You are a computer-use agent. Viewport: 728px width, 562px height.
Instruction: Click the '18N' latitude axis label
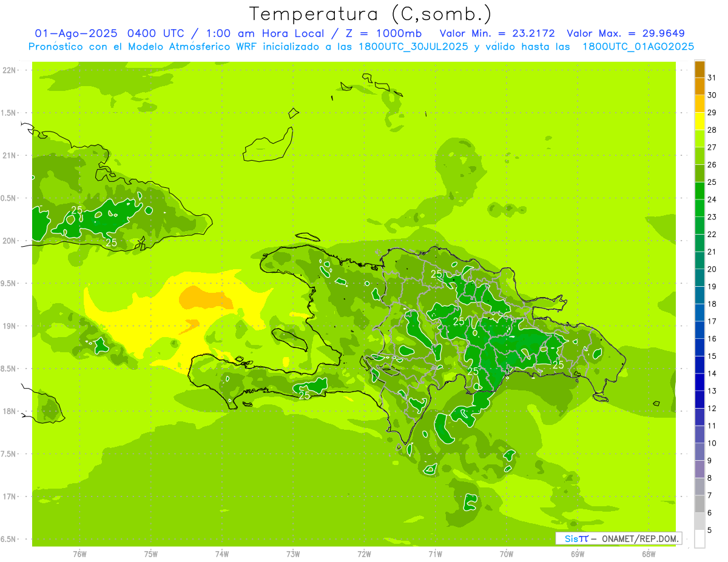9,412
